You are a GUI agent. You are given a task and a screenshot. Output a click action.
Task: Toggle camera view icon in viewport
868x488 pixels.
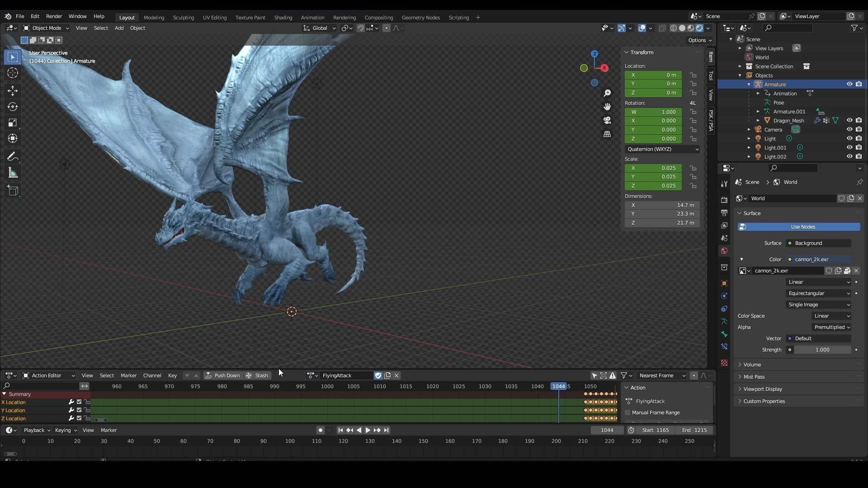click(607, 120)
